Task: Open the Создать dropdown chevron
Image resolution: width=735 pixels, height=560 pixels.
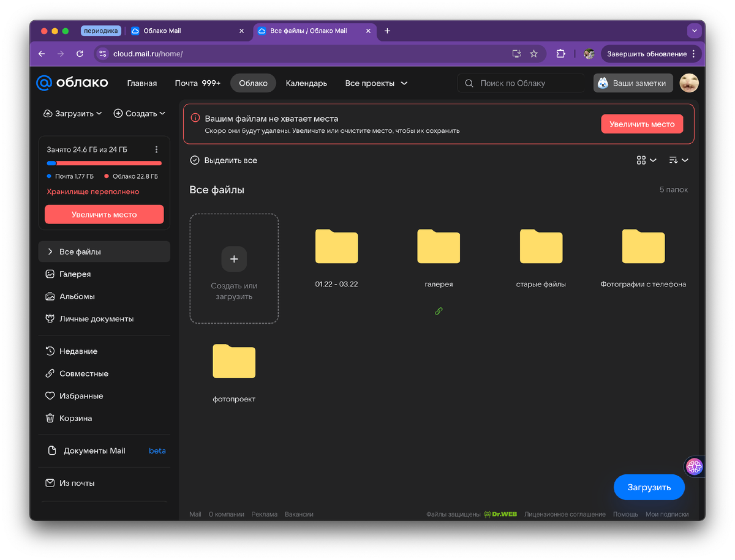Action: pyautogui.click(x=163, y=113)
